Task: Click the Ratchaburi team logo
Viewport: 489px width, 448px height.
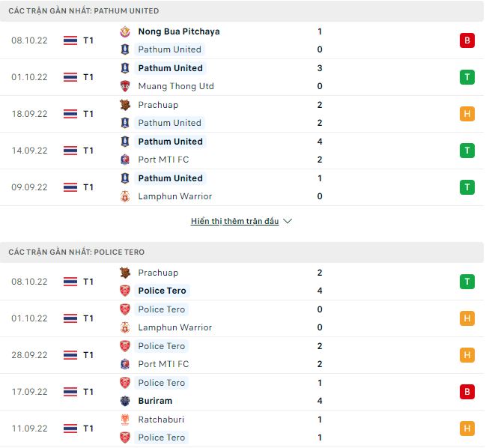Action: click(x=125, y=420)
